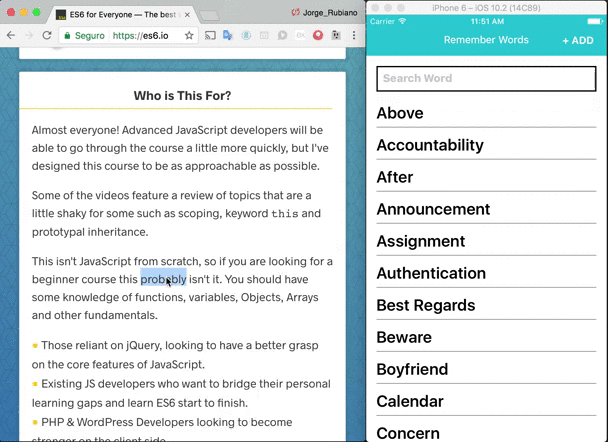Open Chrome's three-dot menu
The width and height of the screenshot is (608, 442).
click(x=354, y=36)
